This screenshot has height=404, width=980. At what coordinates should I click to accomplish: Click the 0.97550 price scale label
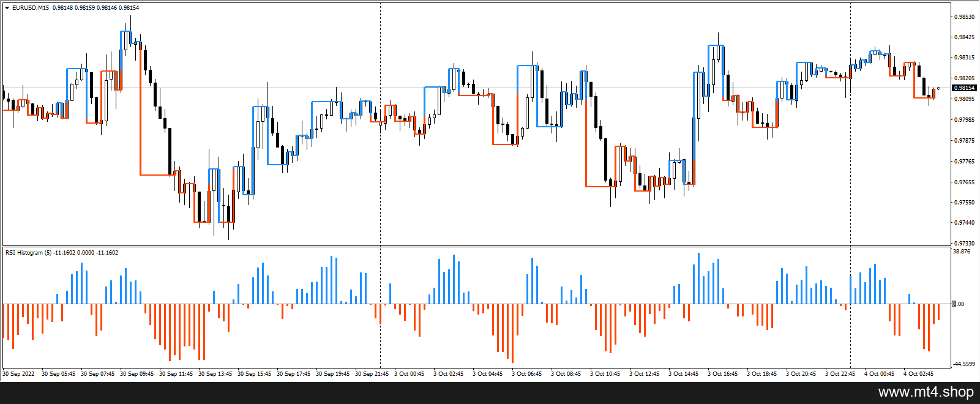[965, 203]
